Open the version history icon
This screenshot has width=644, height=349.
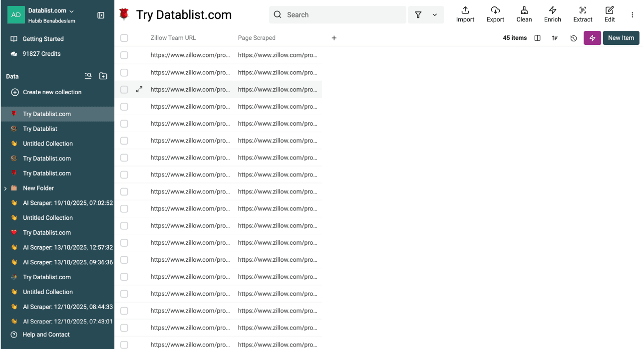[573, 37]
